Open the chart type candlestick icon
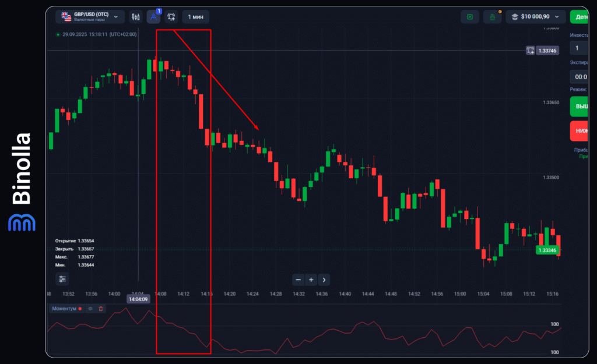This screenshot has width=597, height=364. (136, 17)
